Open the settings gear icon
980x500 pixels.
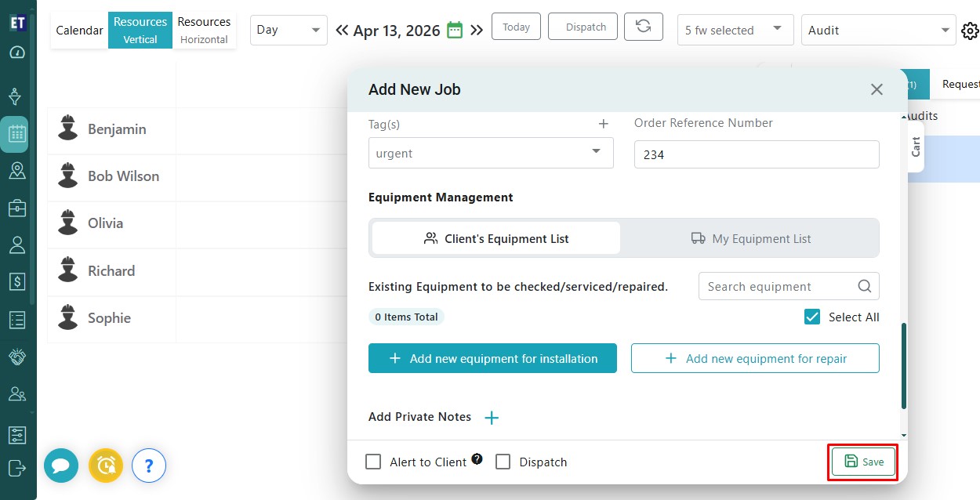point(970,31)
